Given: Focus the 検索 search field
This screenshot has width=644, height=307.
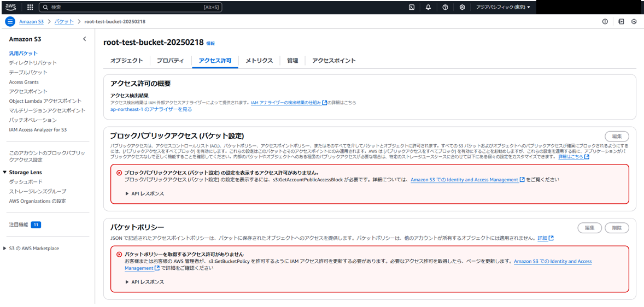Looking at the screenshot, I should click(x=131, y=8).
